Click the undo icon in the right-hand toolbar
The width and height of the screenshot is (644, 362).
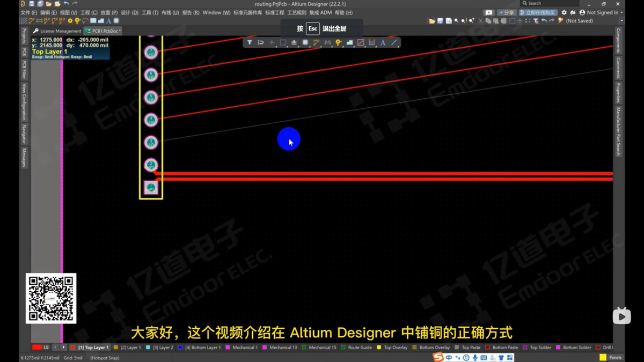(x=544, y=21)
